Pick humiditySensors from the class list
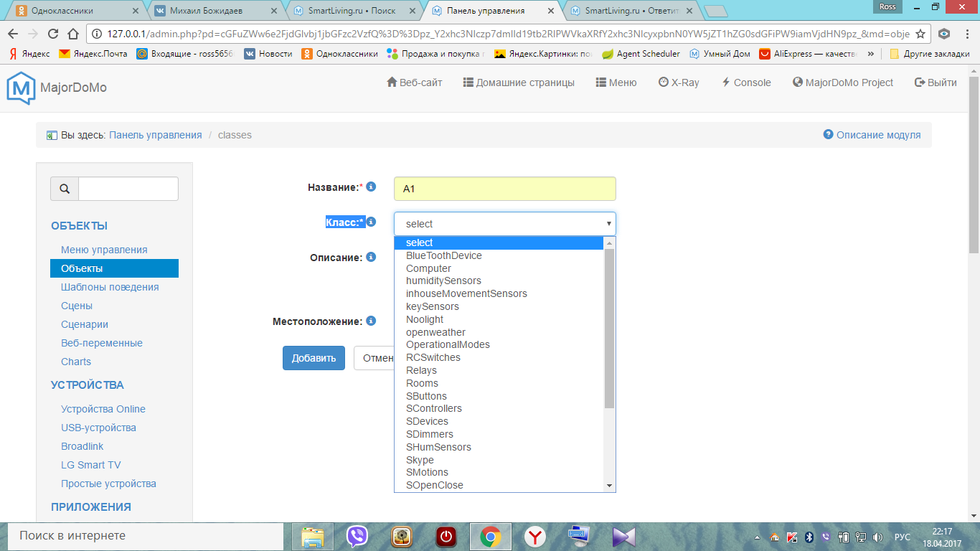This screenshot has height=551, width=980. click(499, 281)
